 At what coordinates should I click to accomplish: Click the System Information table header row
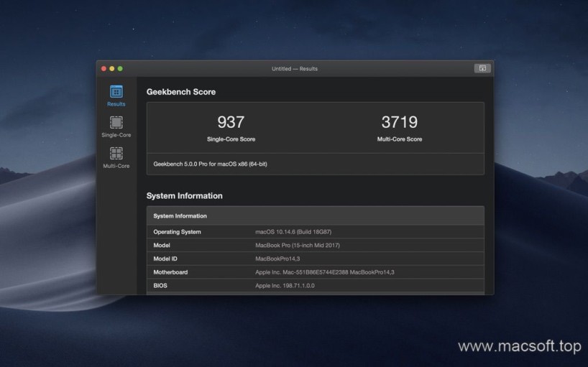pos(315,215)
